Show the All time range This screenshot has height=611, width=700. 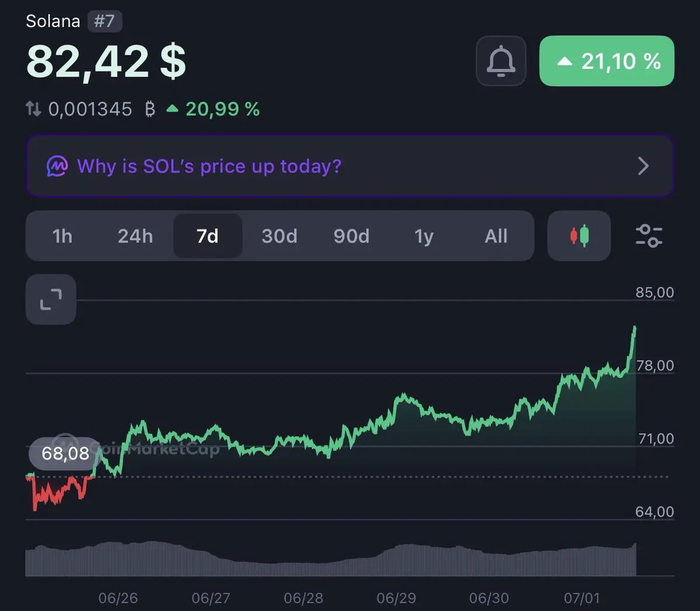point(496,236)
